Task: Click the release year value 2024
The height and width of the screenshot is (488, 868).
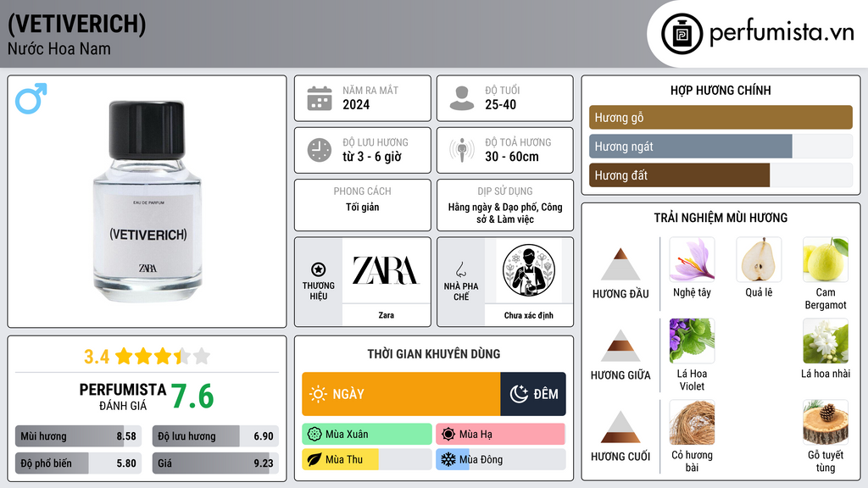Action: (x=356, y=104)
